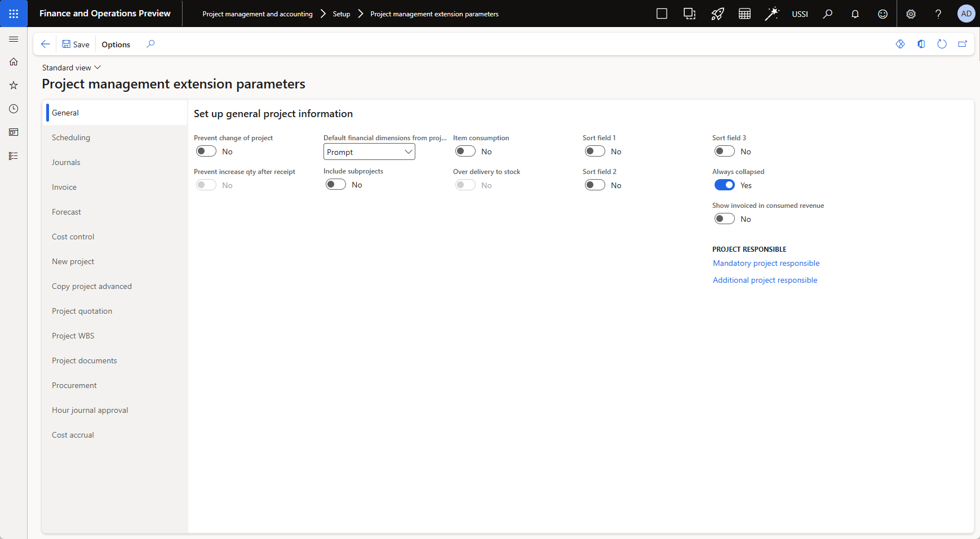The width and height of the screenshot is (980, 539).
Task: Open the Workspaces icon in the sidebar
Action: pos(14,132)
